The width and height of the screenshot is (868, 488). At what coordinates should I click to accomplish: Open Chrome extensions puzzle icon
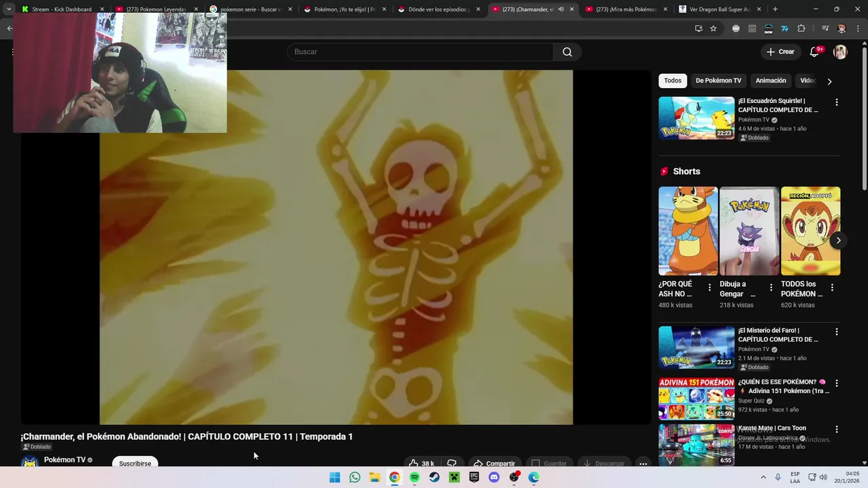(x=801, y=28)
